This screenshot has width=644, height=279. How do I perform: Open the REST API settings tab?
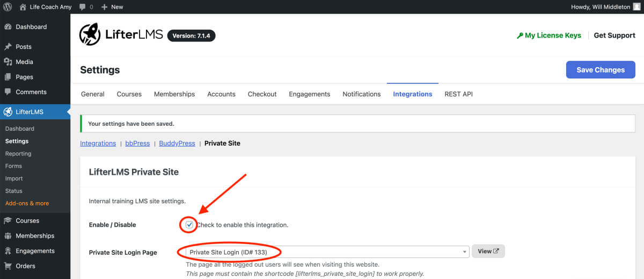tap(459, 94)
